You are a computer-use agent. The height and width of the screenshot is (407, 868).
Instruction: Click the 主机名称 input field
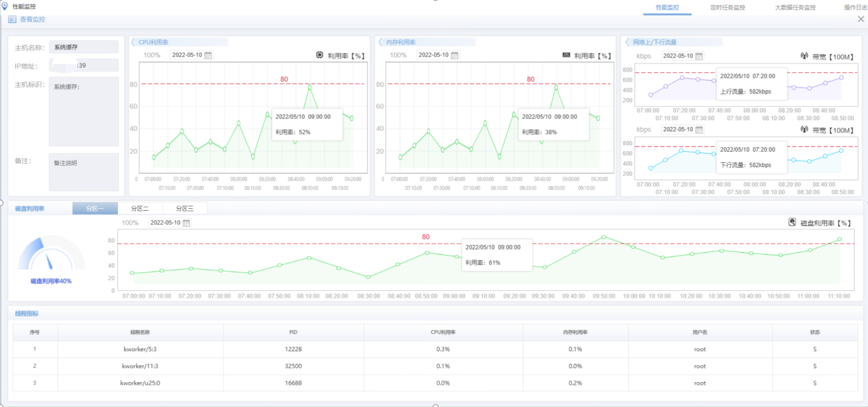coord(83,47)
